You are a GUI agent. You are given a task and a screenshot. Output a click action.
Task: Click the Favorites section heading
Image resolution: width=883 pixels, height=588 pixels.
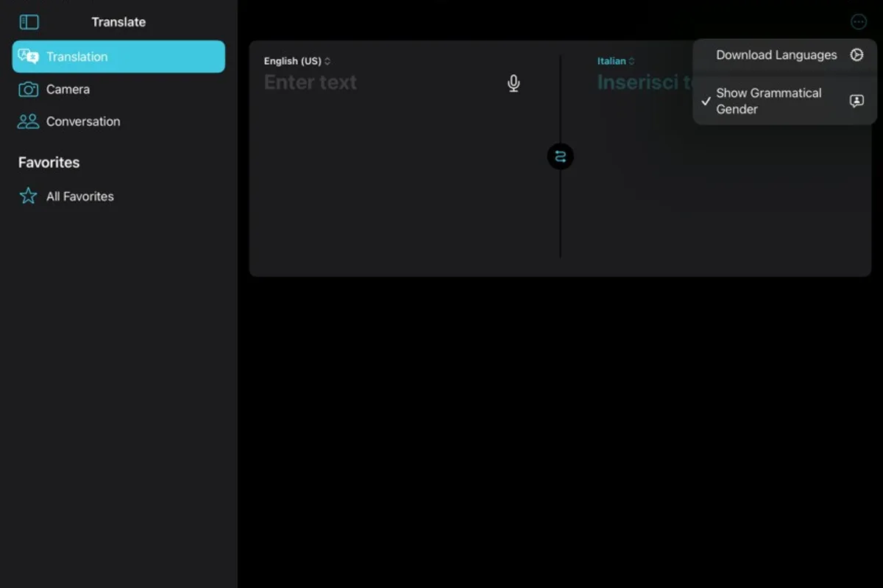tap(49, 163)
